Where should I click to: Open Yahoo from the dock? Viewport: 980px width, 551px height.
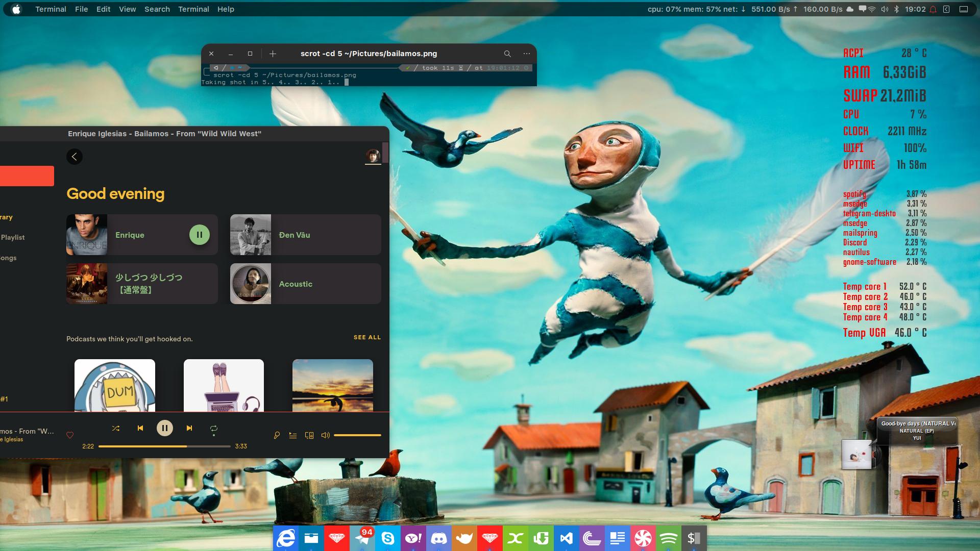(413, 538)
